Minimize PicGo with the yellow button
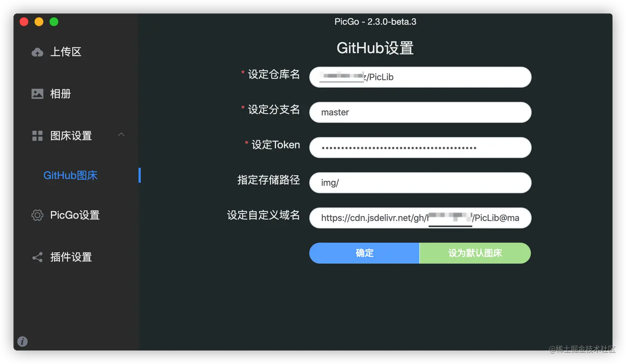This screenshot has width=626, height=364. (39, 22)
